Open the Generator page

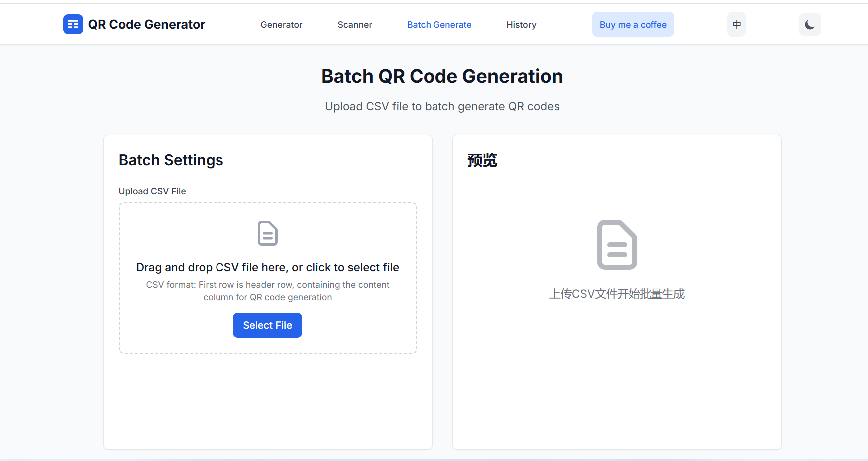[281, 24]
